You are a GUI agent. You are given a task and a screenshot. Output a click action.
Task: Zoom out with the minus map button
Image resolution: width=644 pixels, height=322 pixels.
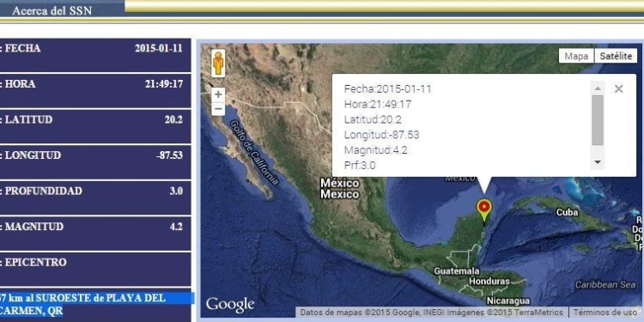click(218, 109)
